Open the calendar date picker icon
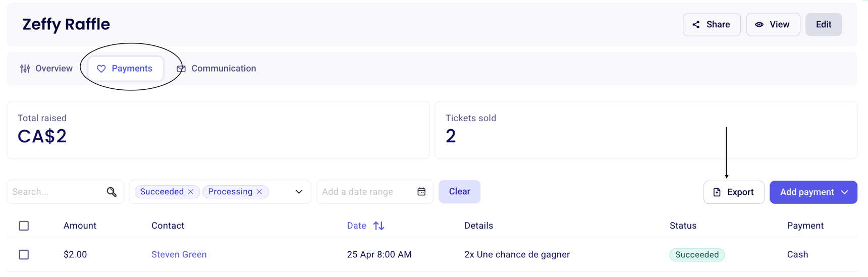 pos(421,192)
